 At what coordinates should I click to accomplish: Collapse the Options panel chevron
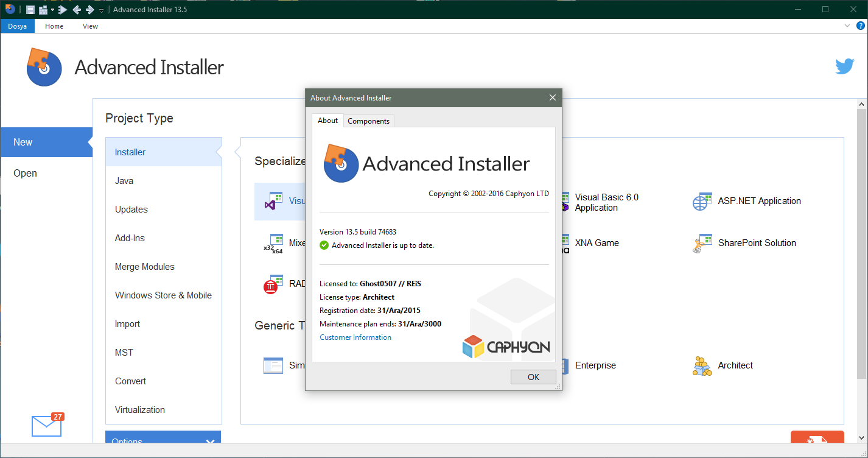click(x=210, y=442)
